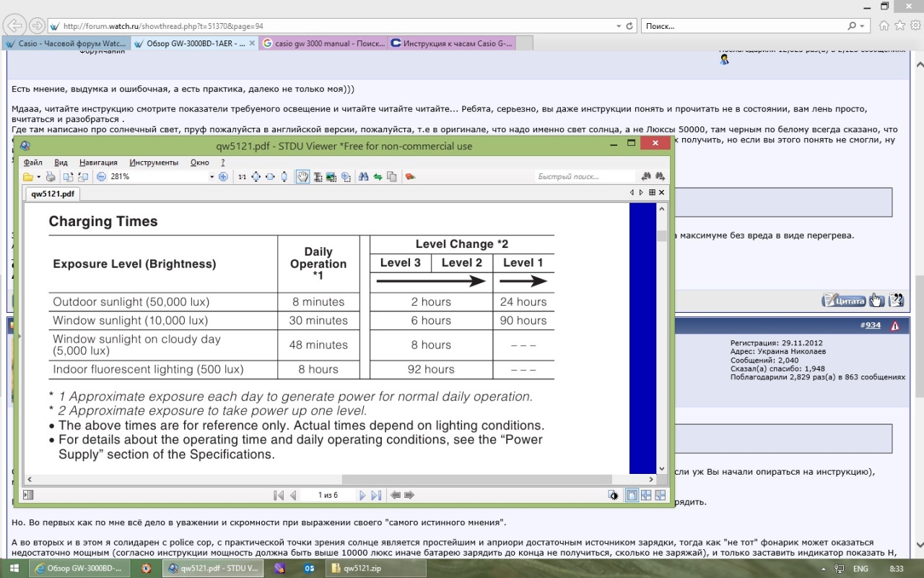Click the zoom in plus button
The width and height of the screenshot is (924, 578).
click(223, 176)
